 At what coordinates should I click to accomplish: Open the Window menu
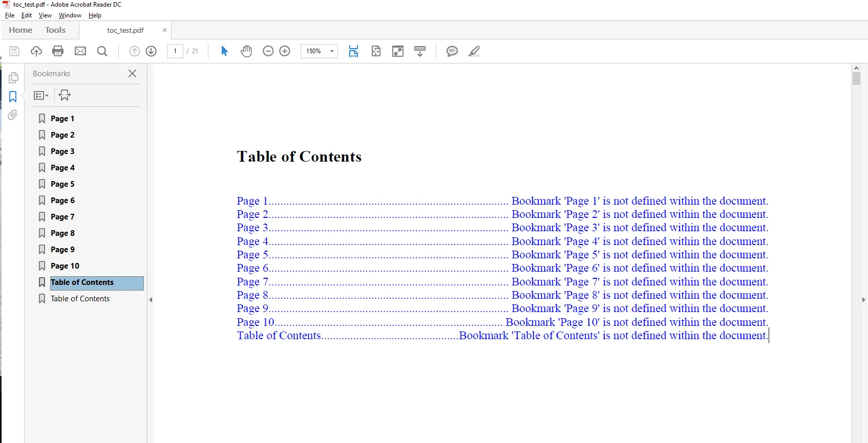70,15
